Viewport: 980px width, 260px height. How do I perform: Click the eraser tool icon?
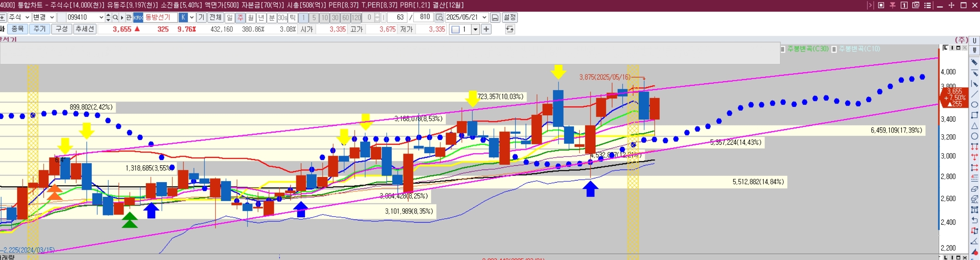[975, 189]
